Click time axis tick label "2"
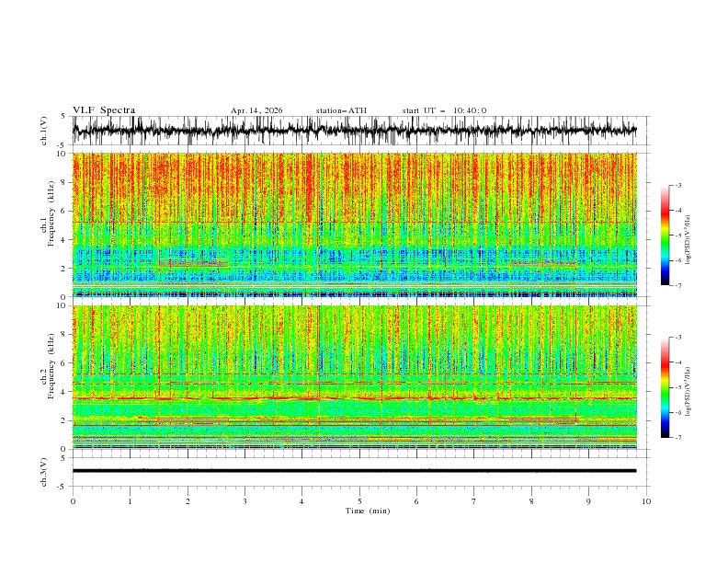This screenshot has height=563, width=728. pyautogui.click(x=188, y=501)
